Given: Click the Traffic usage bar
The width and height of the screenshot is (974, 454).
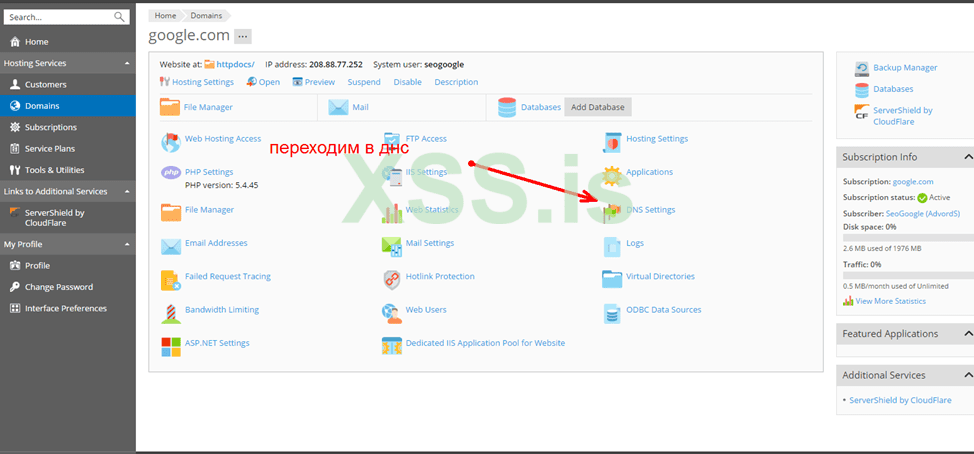Looking at the screenshot, I should click(x=908, y=275).
